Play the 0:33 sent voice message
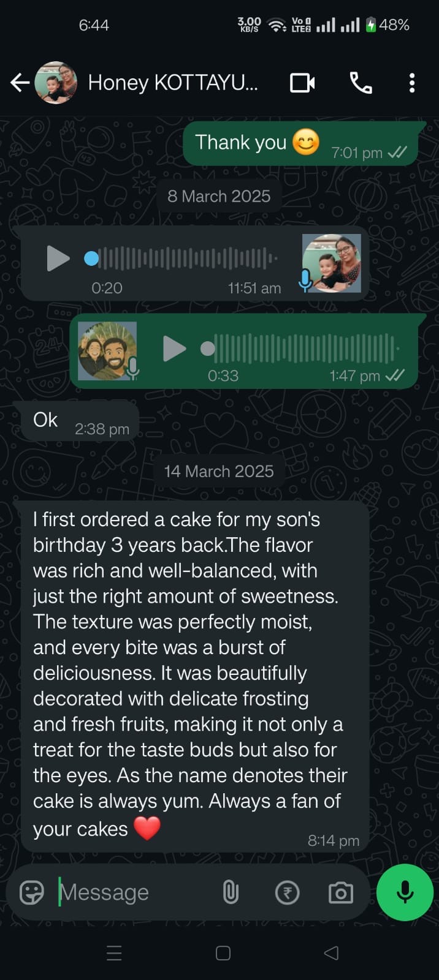This screenshot has height=980, width=439. (174, 349)
